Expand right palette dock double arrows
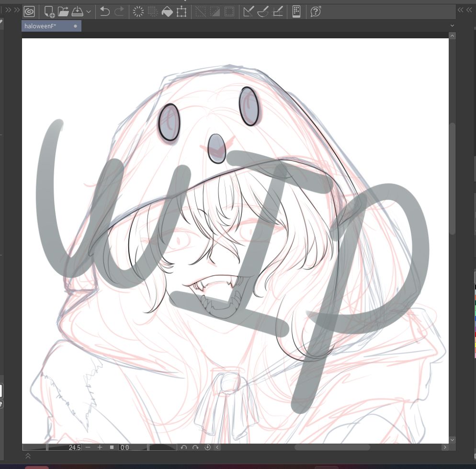 tap(461, 10)
